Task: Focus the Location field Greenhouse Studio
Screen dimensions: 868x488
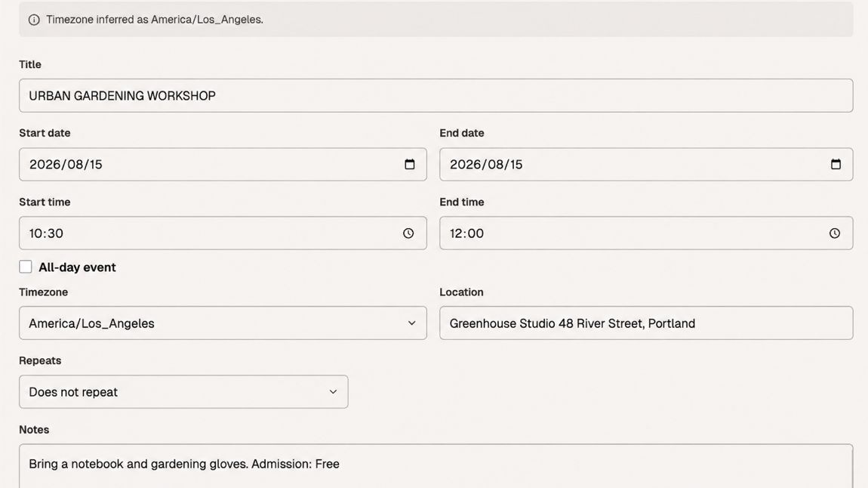Action: [646, 323]
